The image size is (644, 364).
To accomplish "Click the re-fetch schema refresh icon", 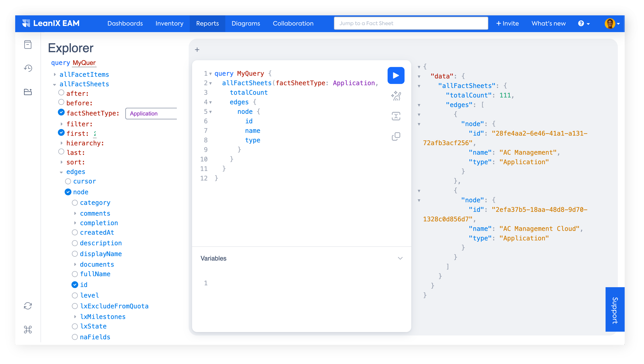I will pos(28,306).
